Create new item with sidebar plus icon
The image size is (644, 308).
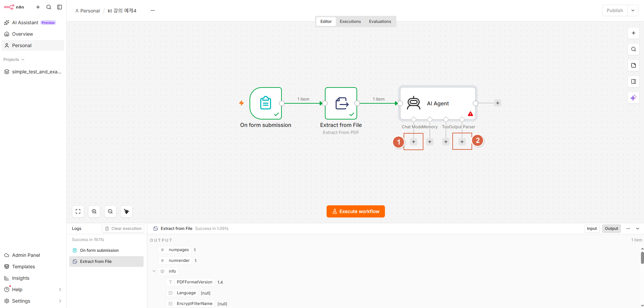pos(38,7)
